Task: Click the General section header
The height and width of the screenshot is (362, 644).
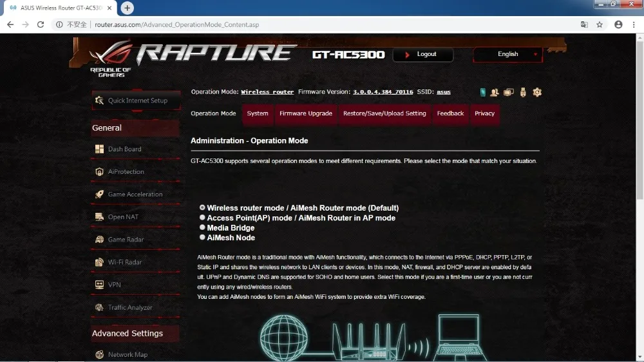Action: coord(135,128)
